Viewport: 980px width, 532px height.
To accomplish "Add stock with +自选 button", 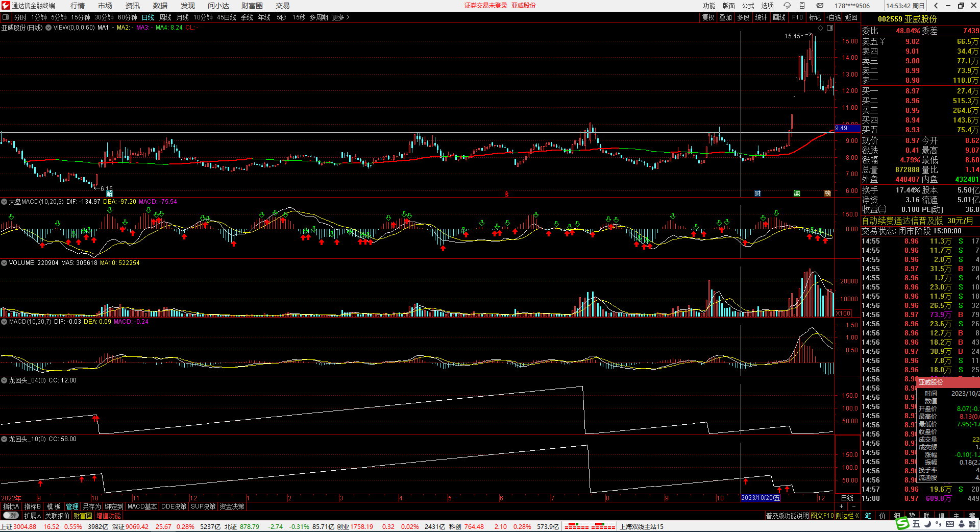I will pos(833,17).
